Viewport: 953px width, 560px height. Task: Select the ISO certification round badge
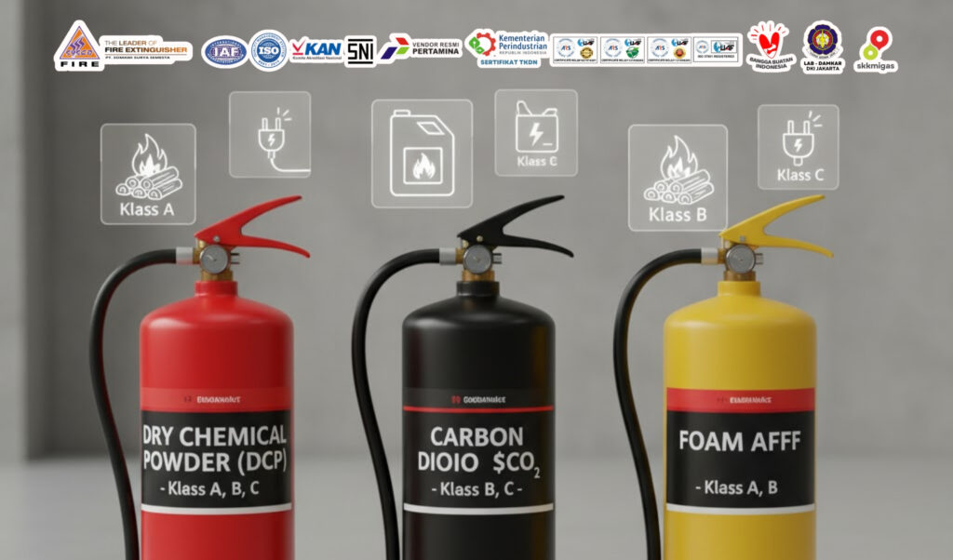pos(269,49)
